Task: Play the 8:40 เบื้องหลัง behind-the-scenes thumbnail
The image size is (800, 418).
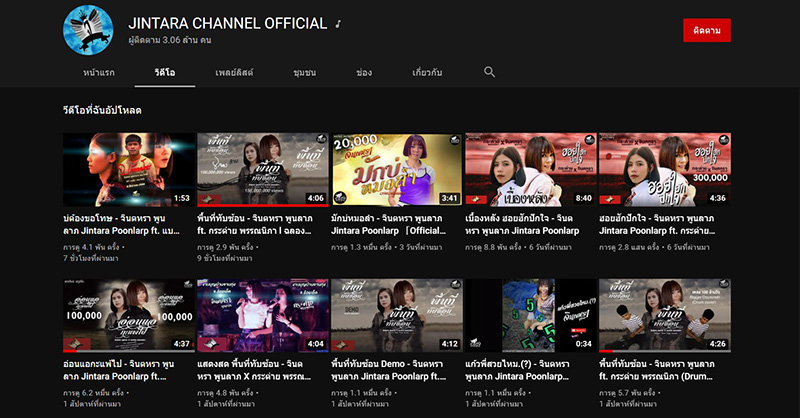Action: pos(531,170)
